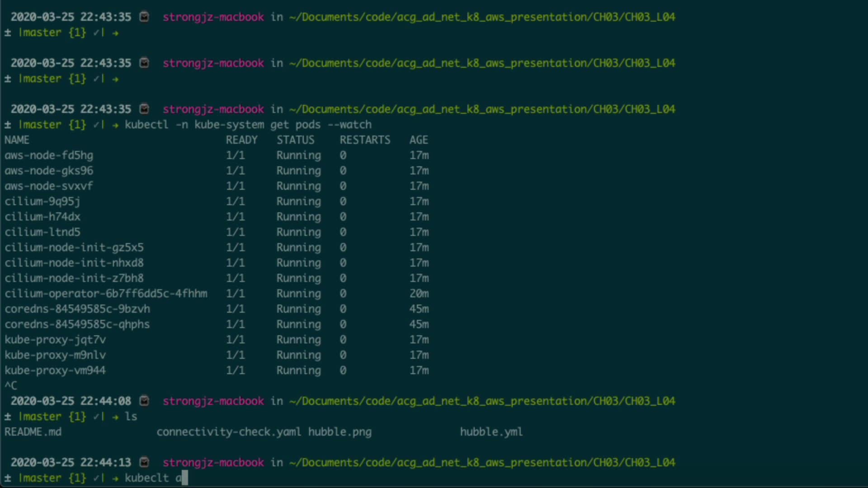The width and height of the screenshot is (868, 488).
Task: Select the connectivity-check.yaml filename
Action: coord(229,432)
